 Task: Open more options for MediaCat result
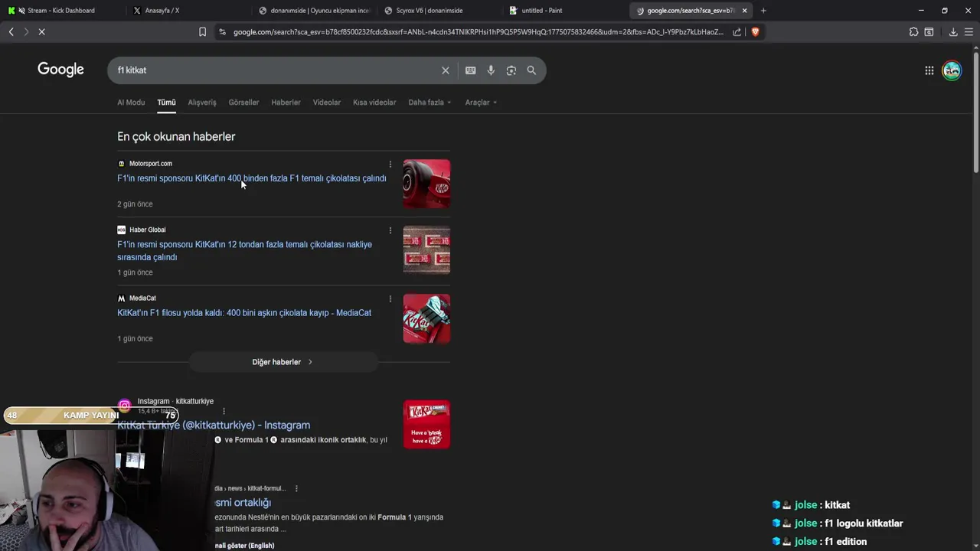tap(390, 298)
